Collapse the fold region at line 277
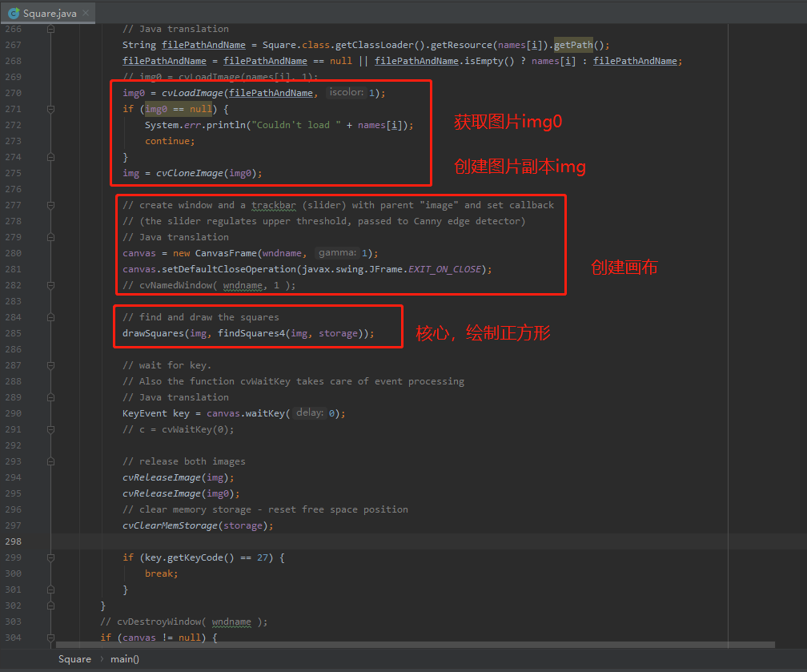807x672 pixels. 50,204
